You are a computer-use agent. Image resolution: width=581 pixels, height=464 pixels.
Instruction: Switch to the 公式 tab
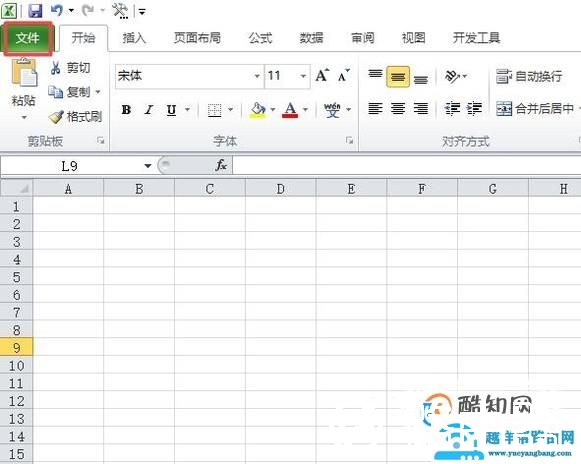click(260, 38)
